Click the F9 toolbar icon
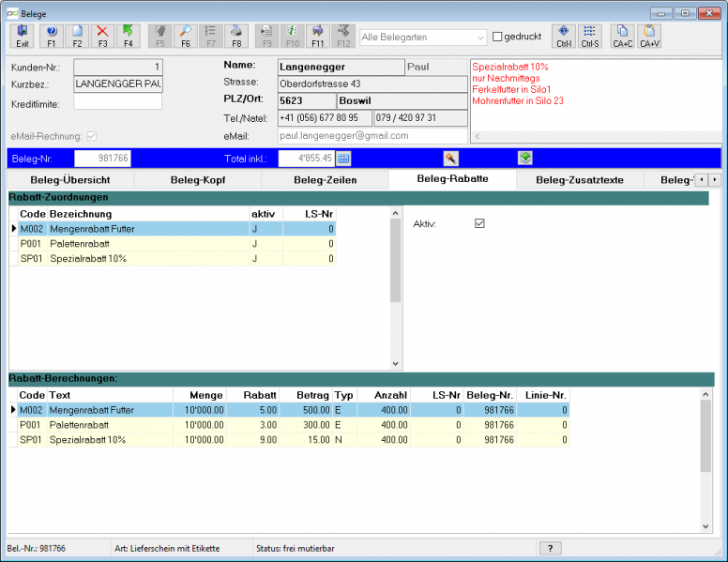The height and width of the screenshot is (562, 728). (267, 37)
